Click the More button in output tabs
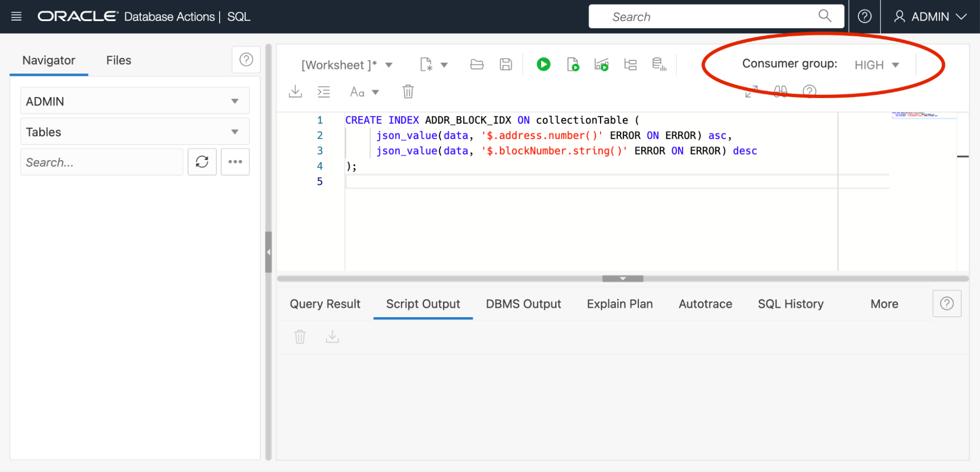The height and width of the screenshot is (472, 980). [884, 304]
